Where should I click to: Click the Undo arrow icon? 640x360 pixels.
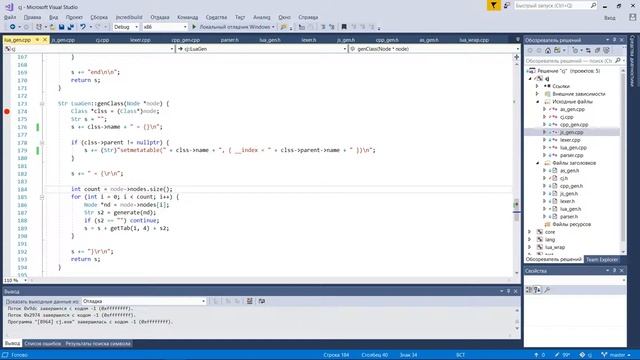tap(83, 27)
